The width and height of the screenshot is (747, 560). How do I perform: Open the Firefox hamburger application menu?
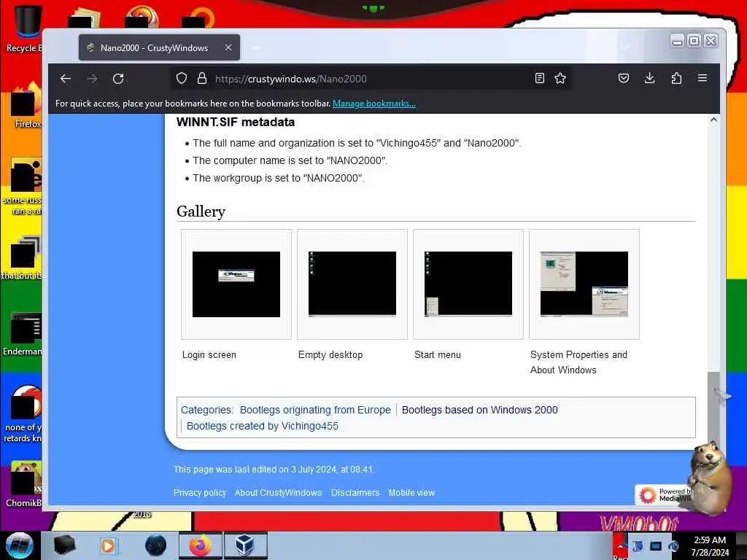pyautogui.click(x=703, y=77)
